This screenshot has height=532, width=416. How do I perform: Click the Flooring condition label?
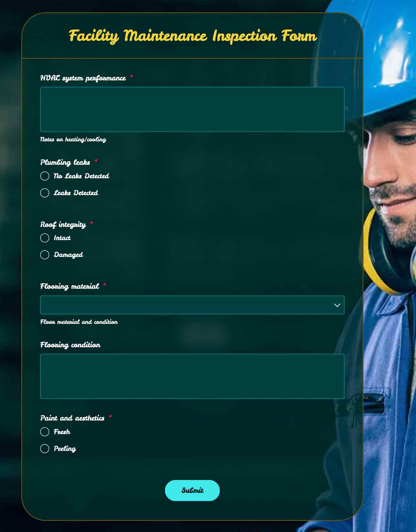70,345
